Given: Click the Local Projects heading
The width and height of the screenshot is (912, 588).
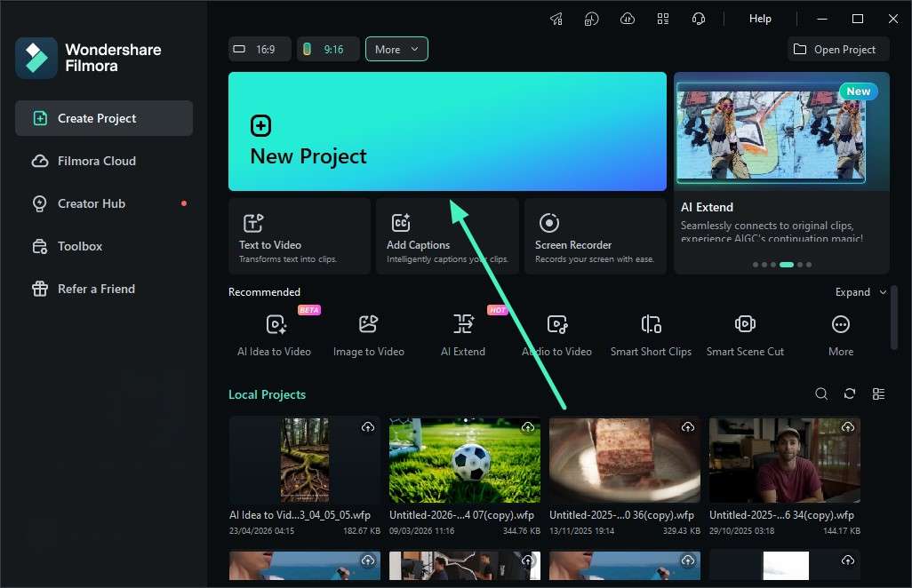Looking at the screenshot, I should tap(267, 394).
